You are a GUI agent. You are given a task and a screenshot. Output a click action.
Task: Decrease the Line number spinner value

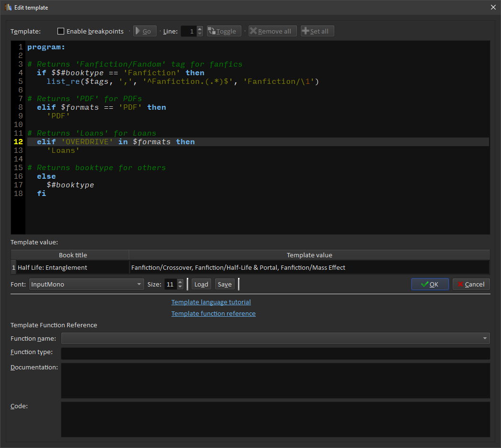200,34
